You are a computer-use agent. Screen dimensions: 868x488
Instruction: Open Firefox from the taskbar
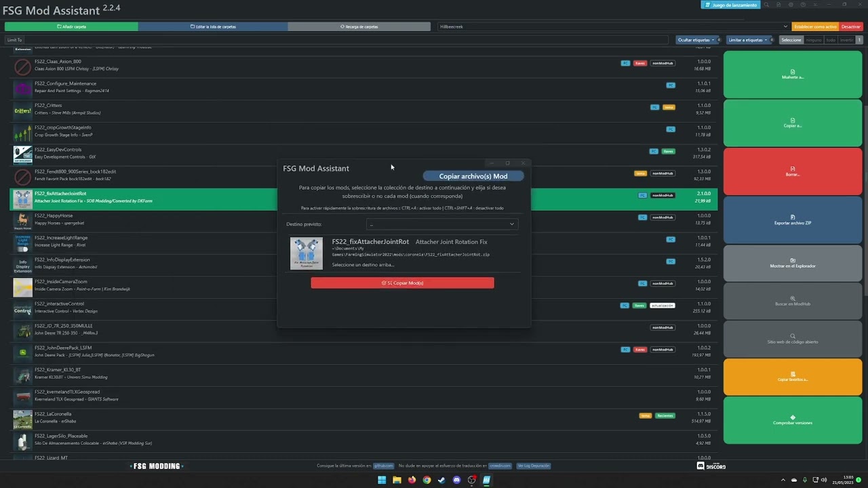click(412, 480)
